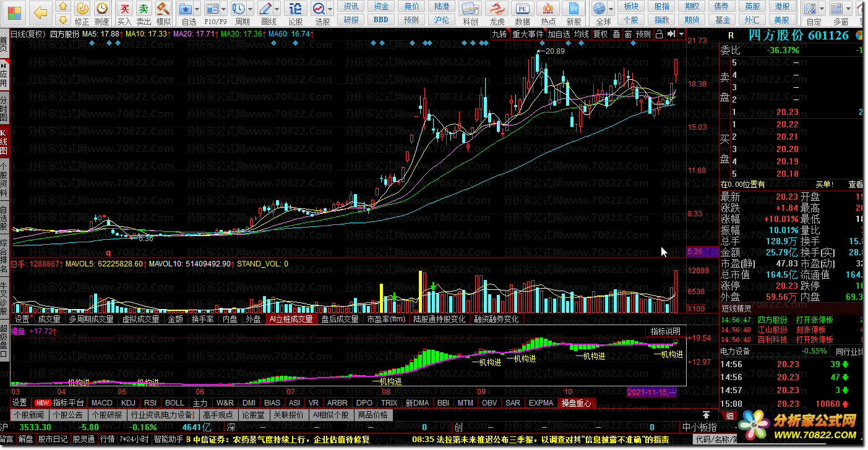This screenshot has width=868, height=450.
Task: Toggle 叠 overlay chart option
Action: pos(616,35)
